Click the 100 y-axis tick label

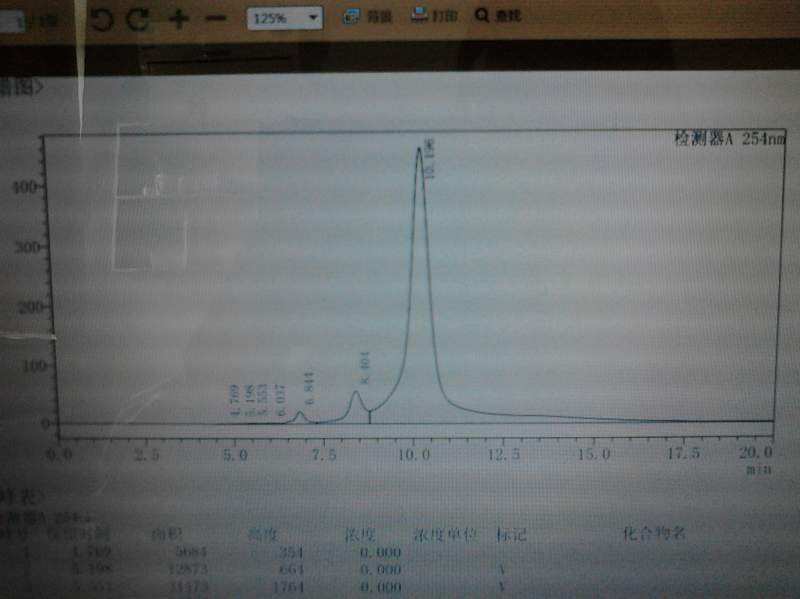[35, 366]
